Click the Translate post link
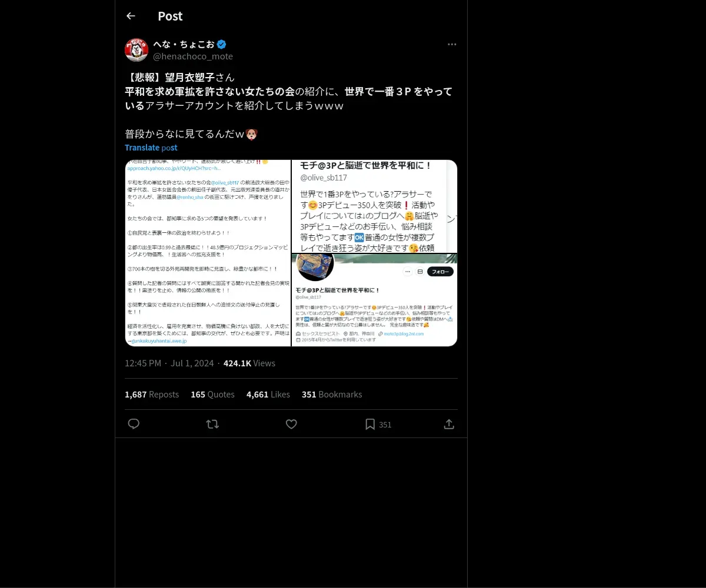The width and height of the screenshot is (706, 588). [151, 148]
